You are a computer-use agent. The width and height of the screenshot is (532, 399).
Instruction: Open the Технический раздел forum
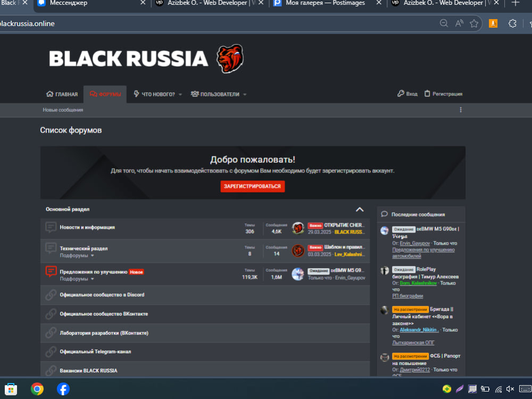(84, 248)
